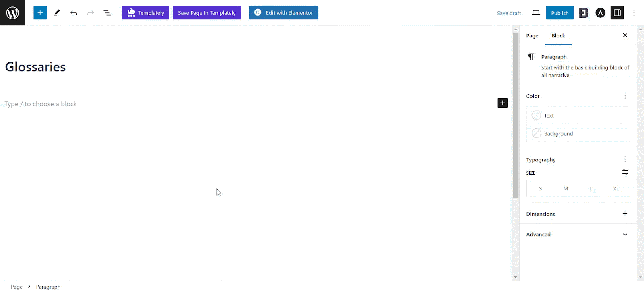Publish the page
Image resolution: width=644 pixels, height=291 pixels.
(559, 12)
